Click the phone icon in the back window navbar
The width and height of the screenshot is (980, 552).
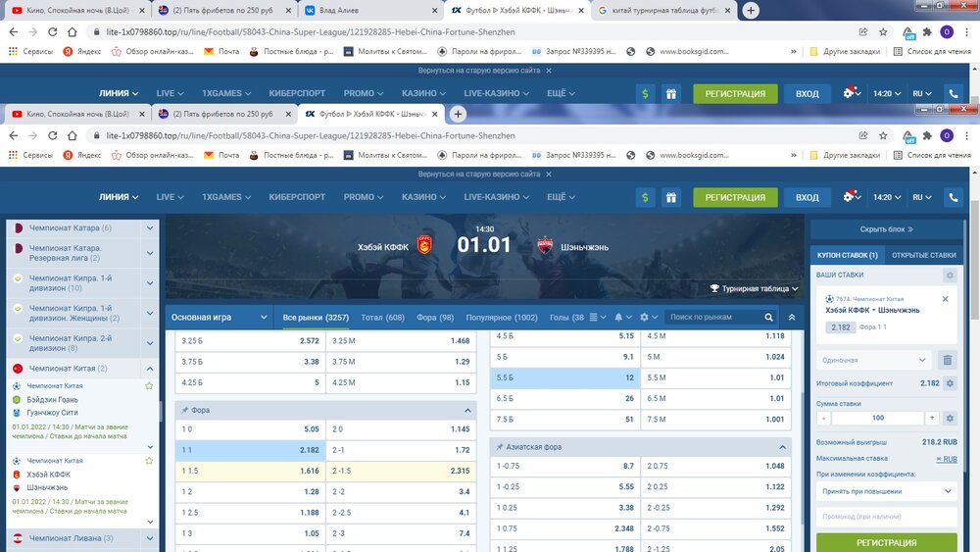[954, 94]
